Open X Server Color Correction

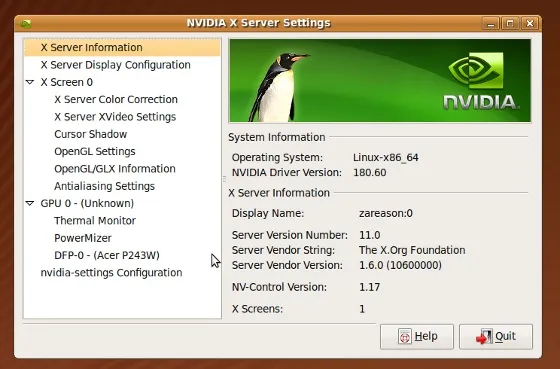coord(116,99)
